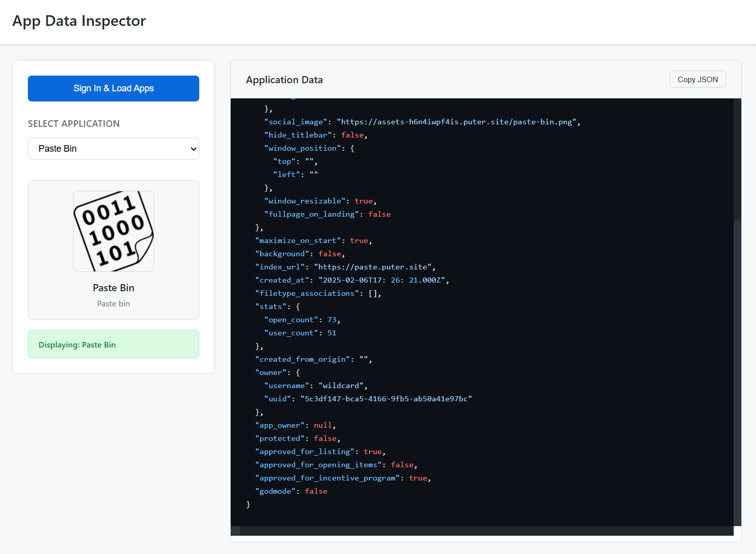
Task: Click the Paste bin description text
Action: coord(113,303)
